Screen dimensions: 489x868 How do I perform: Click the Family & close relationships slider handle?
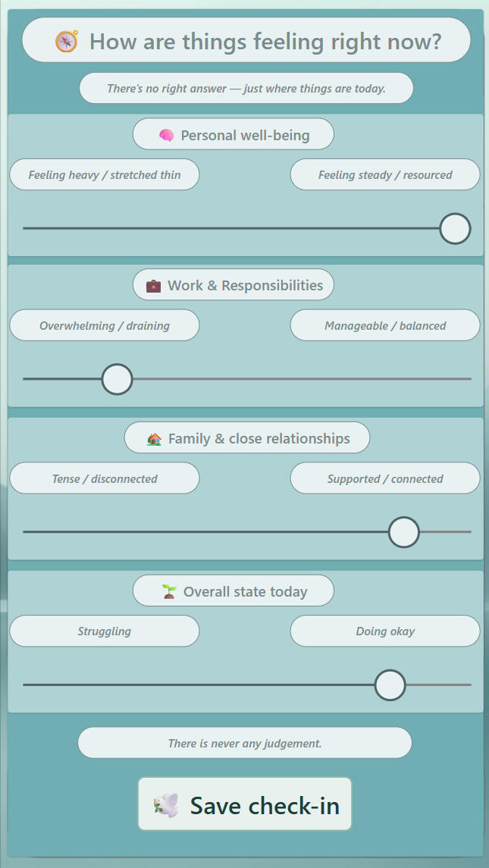pos(403,532)
